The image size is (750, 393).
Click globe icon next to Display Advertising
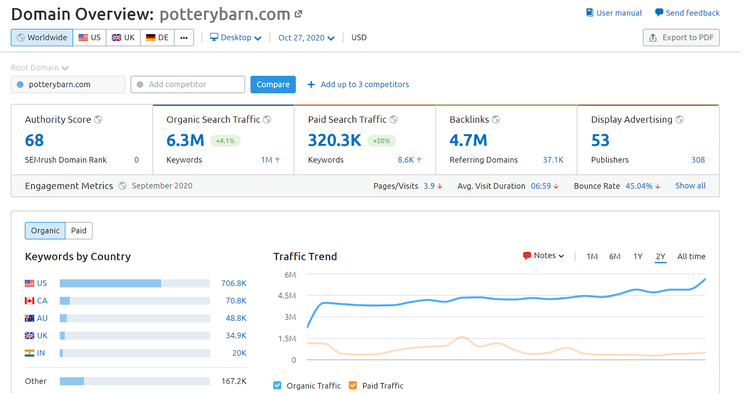pos(680,120)
